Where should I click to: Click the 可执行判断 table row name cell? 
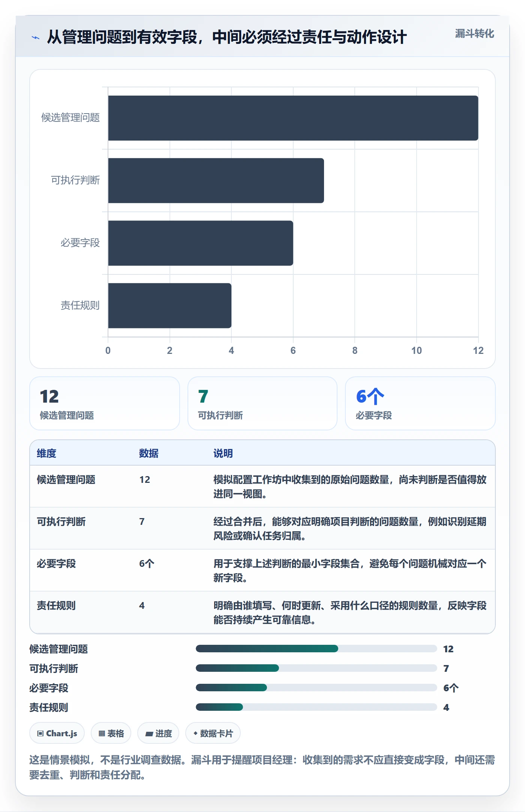[61, 521]
